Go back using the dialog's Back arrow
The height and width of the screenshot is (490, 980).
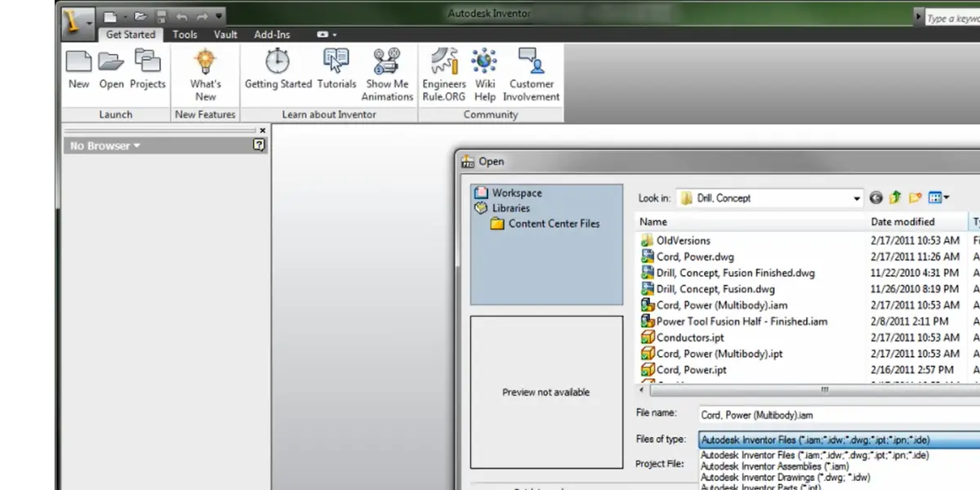point(876,198)
